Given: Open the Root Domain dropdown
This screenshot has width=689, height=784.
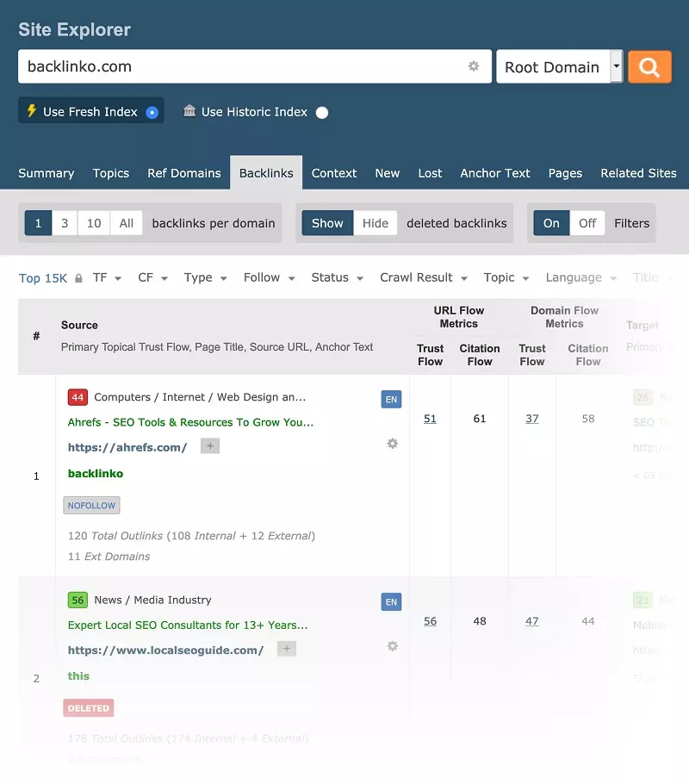Looking at the screenshot, I should point(616,66).
